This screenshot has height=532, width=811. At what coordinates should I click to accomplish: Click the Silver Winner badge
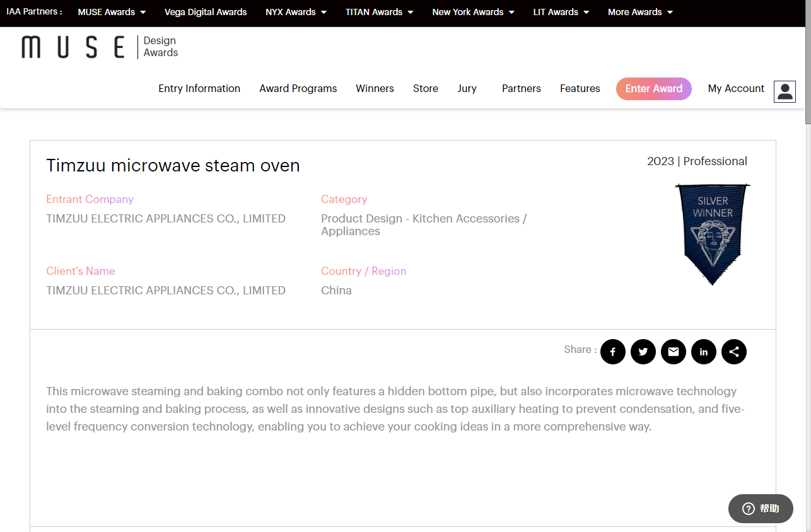(713, 234)
